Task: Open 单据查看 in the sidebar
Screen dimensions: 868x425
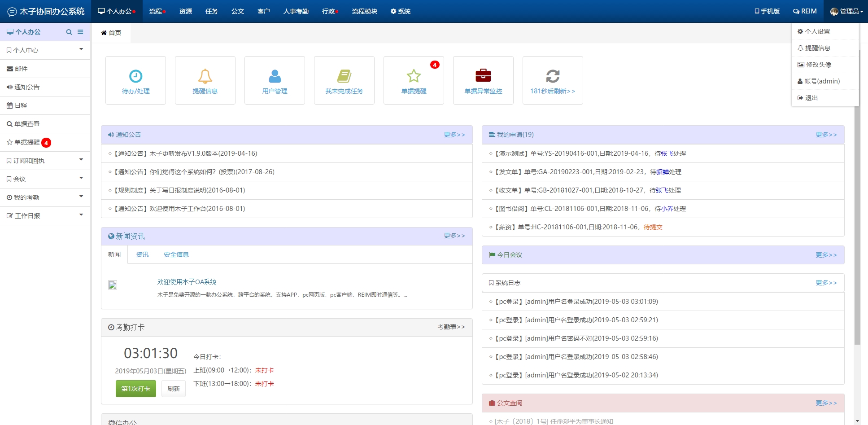Action: click(x=45, y=124)
